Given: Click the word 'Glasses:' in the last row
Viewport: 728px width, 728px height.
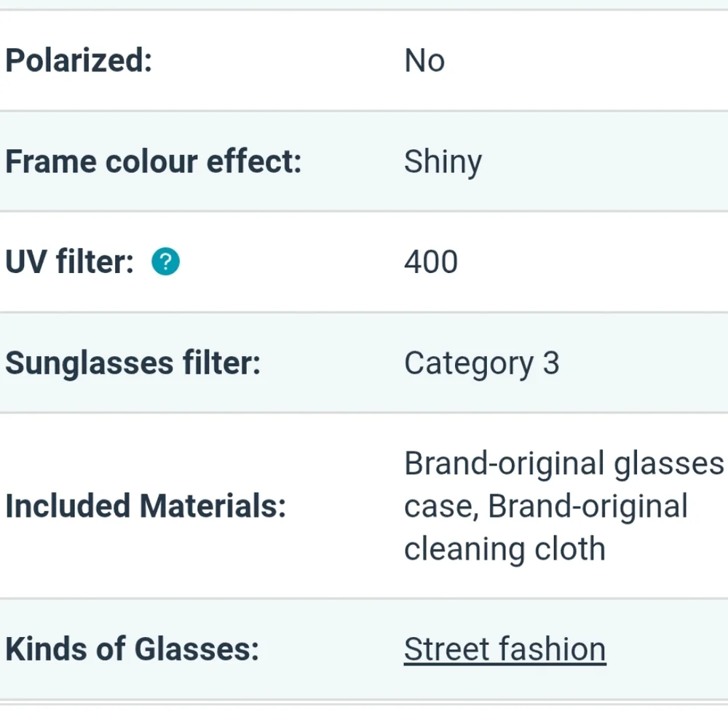Looking at the screenshot, I should 197,649.
